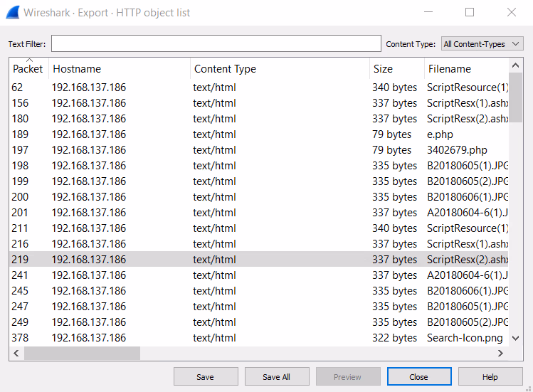Select the packet 62 row
The height and width of the screenshot is (392, 533).
[x=259, y=88]
